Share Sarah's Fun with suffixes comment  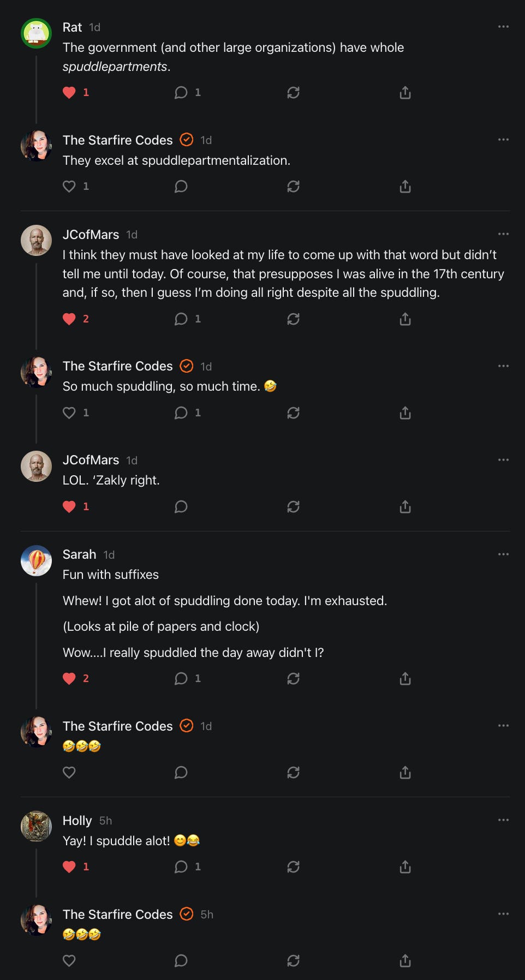click(x=405, y=679)
